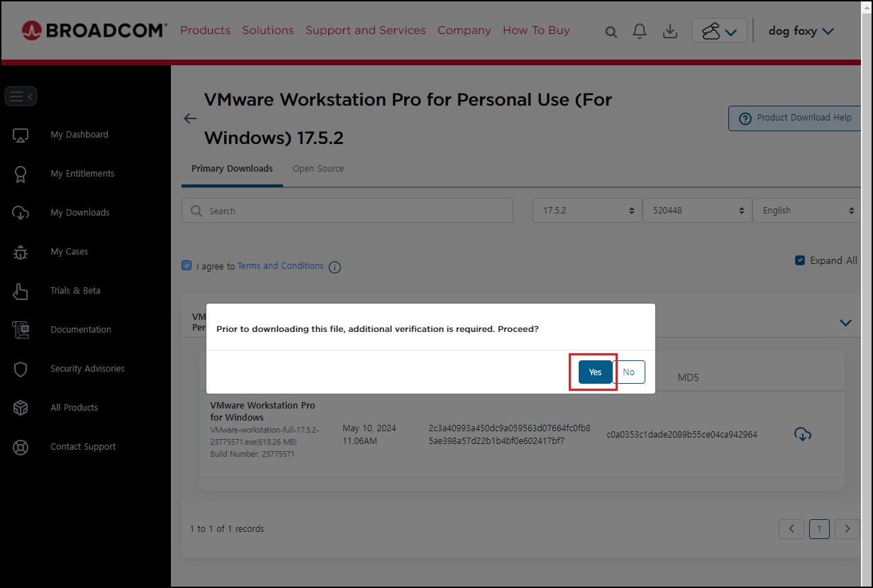
Task: Switch to Primary Downloads tab
Action: click(x=232, y=169)
